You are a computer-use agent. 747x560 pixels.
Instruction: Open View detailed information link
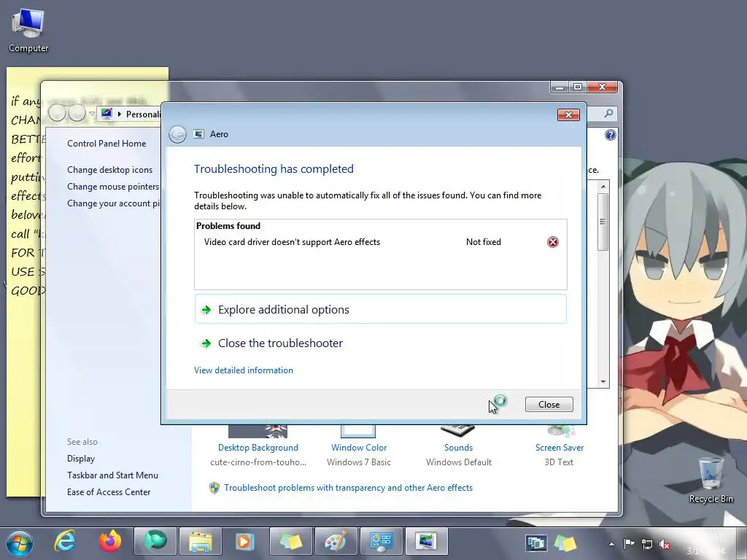click(x=244, y=370)
